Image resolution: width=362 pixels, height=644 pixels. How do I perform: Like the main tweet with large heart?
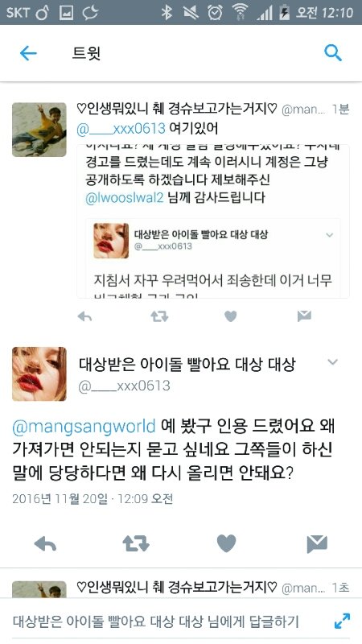(227, 543)
